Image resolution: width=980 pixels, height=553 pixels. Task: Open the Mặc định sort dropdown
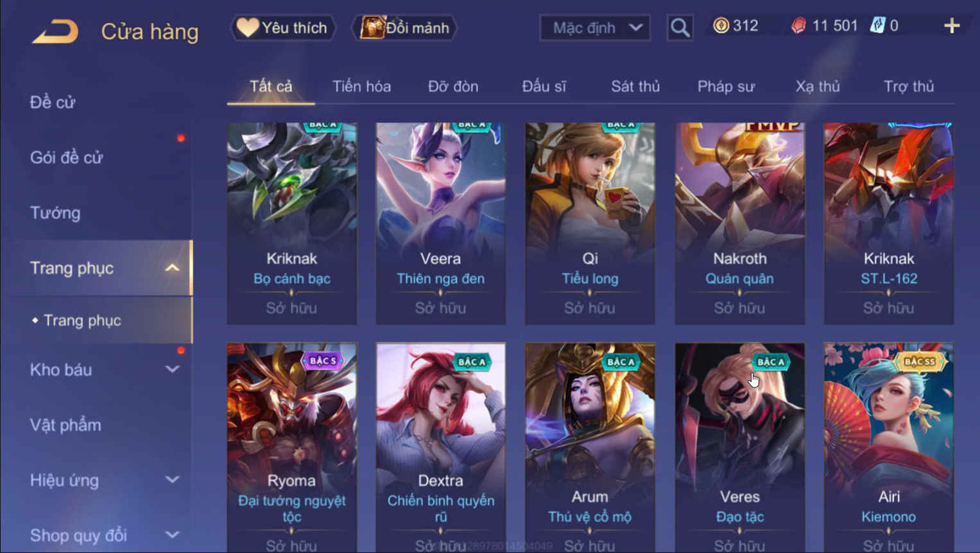595,28
